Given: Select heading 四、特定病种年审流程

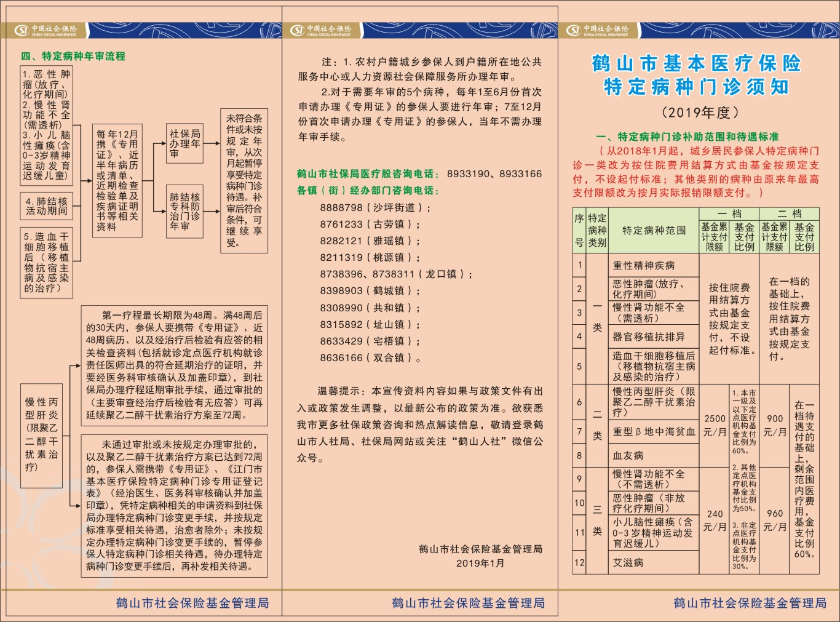Looking at the screenshot, I should click(x=73, y=56).
